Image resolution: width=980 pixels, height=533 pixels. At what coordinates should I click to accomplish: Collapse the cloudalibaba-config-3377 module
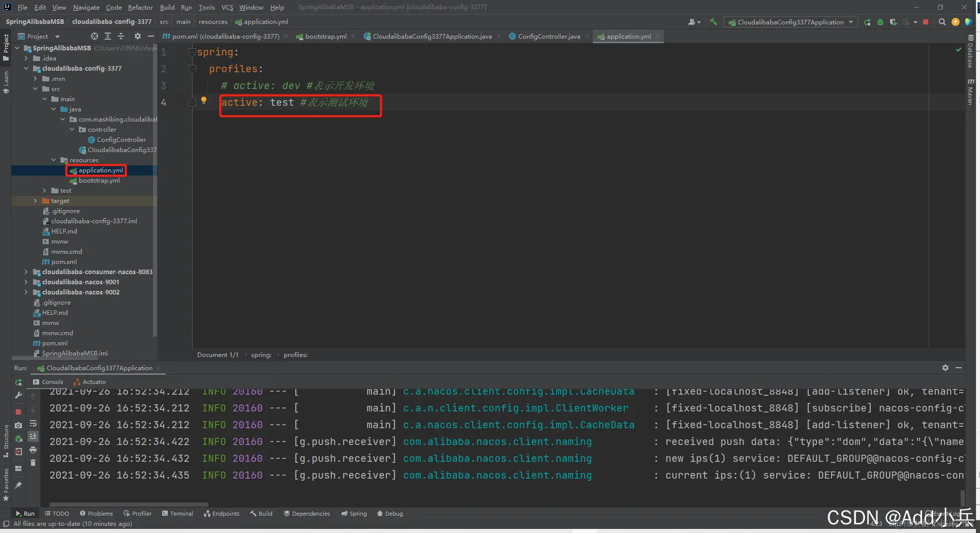(x=26, y=68)
